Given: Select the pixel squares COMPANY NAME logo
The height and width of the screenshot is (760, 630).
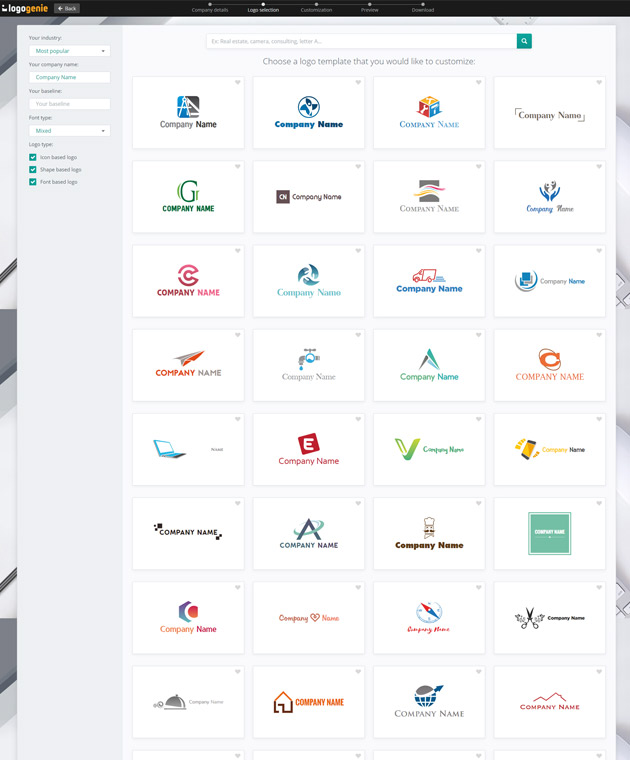Looking at the screenshot, I should (x=188, y=534).
